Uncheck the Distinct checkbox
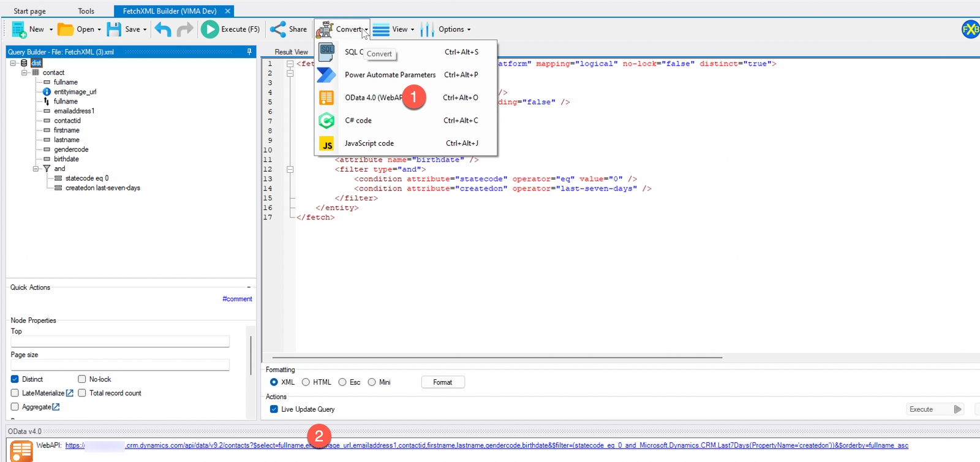 point(15,379)
